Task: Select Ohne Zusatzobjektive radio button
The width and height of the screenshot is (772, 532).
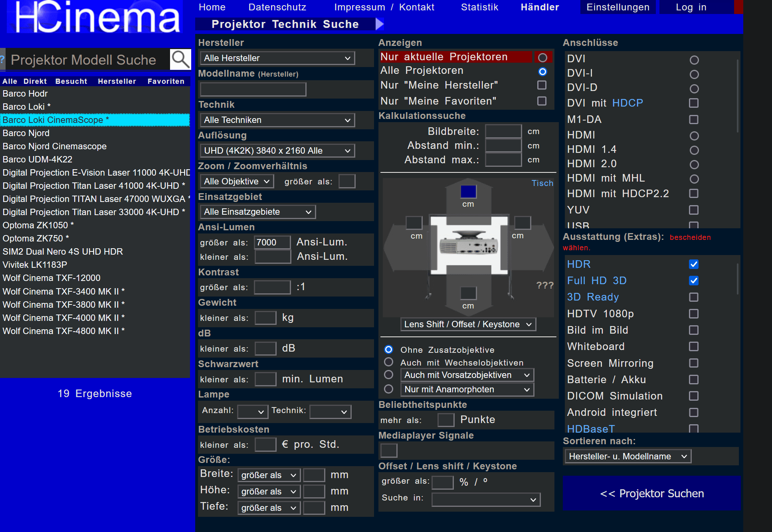Action: tap(388, 350)
